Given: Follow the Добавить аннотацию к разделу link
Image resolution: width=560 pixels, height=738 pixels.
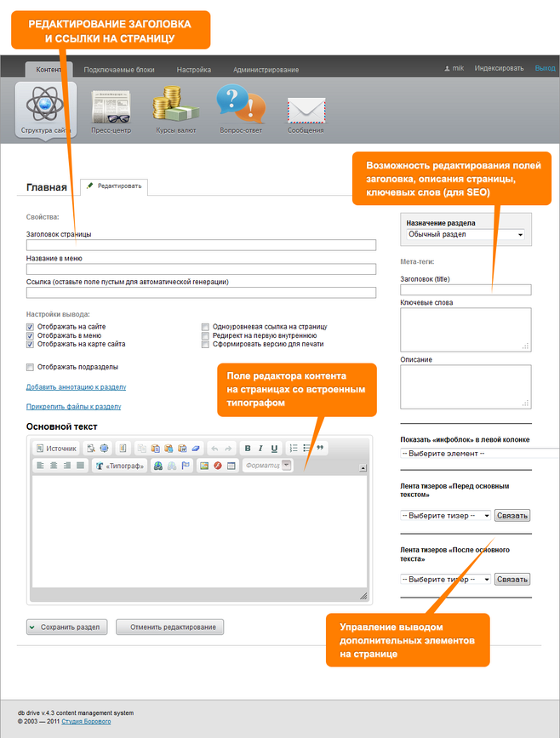Looking at the screenshot, I should click(x=77, y=387).
